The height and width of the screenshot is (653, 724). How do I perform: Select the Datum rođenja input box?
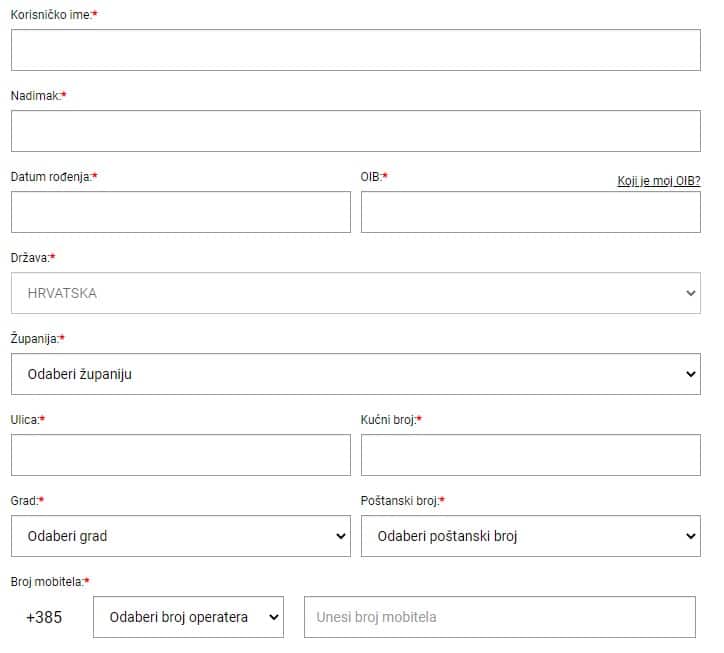pyautogui.click(x=181, y=212)
